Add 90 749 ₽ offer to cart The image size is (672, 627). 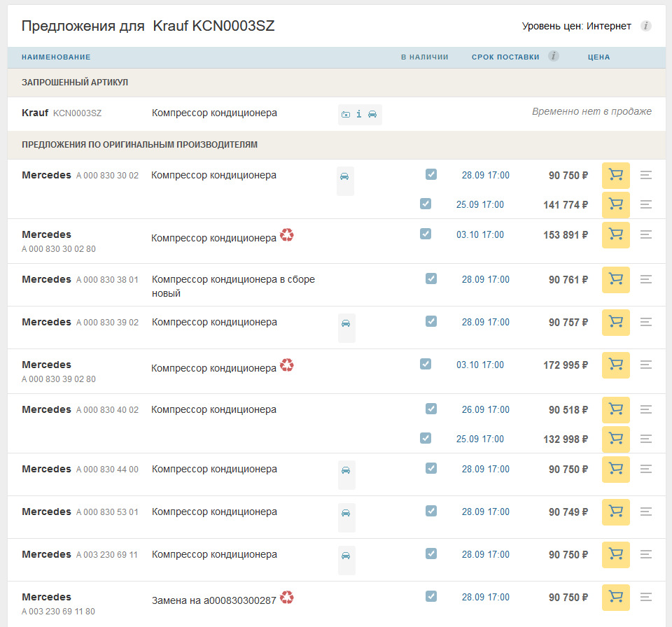(616, 512)
